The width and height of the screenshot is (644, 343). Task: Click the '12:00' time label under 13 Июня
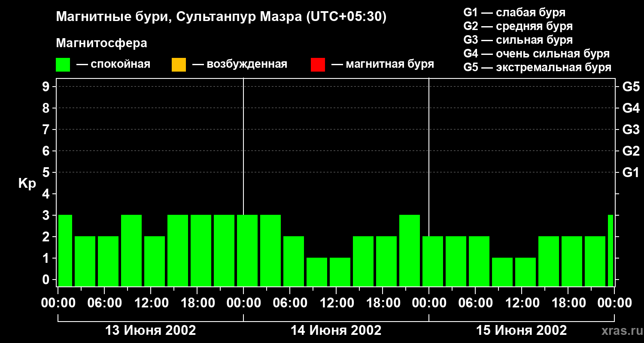(x=151, y=303)
